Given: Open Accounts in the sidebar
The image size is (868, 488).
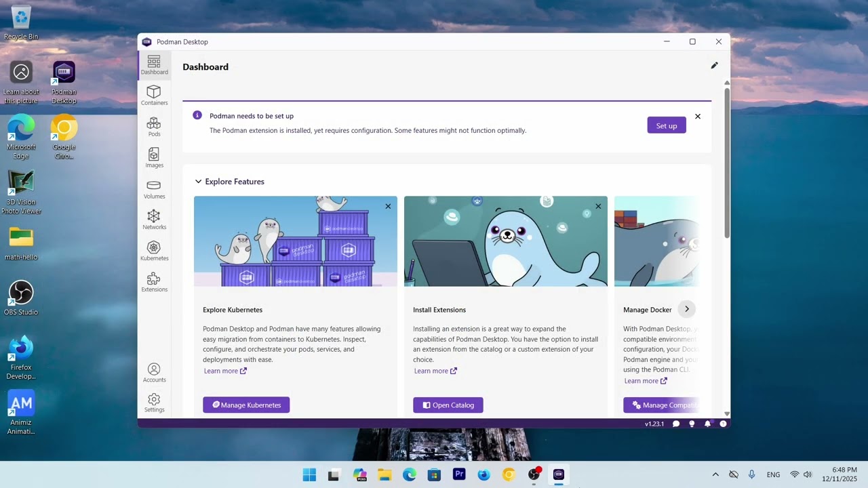Looking at the screenshot, I should coord(154,373).
